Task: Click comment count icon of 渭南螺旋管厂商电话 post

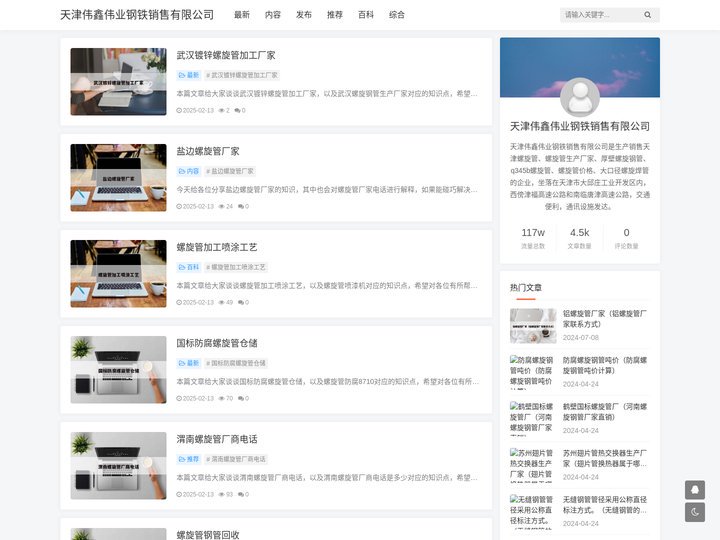Action: pyautogui.click(x=243, y=495)
